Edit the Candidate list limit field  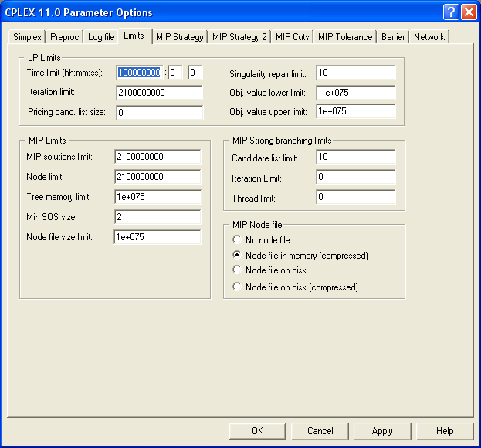356,157
